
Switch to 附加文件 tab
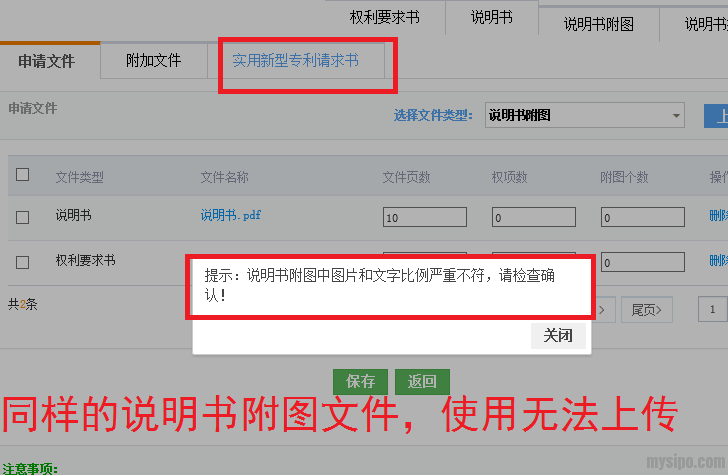pos(154,61)
